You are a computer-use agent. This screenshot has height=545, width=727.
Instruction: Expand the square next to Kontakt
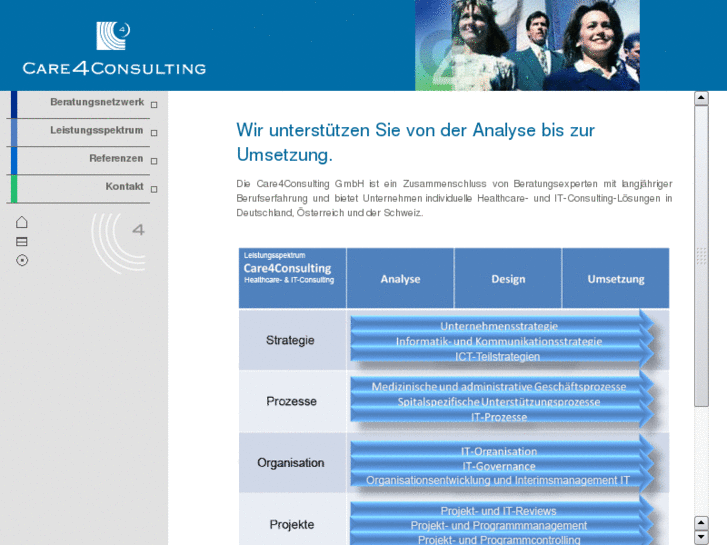(154, 189)
